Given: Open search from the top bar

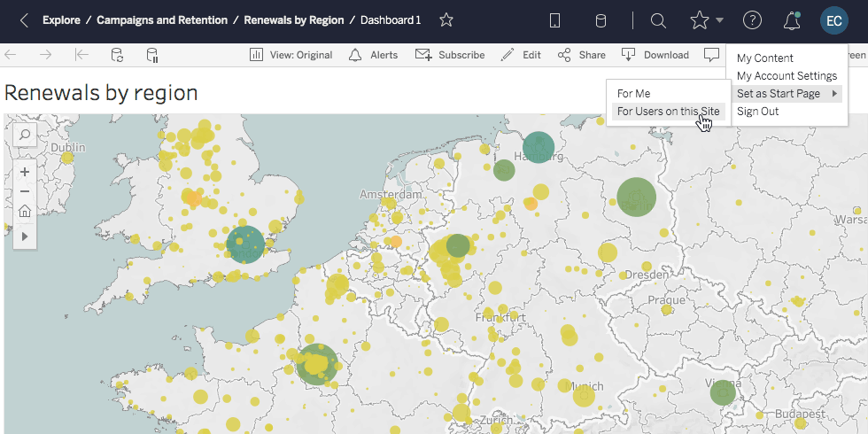Looking at the screenshot, I should [658, 20].
